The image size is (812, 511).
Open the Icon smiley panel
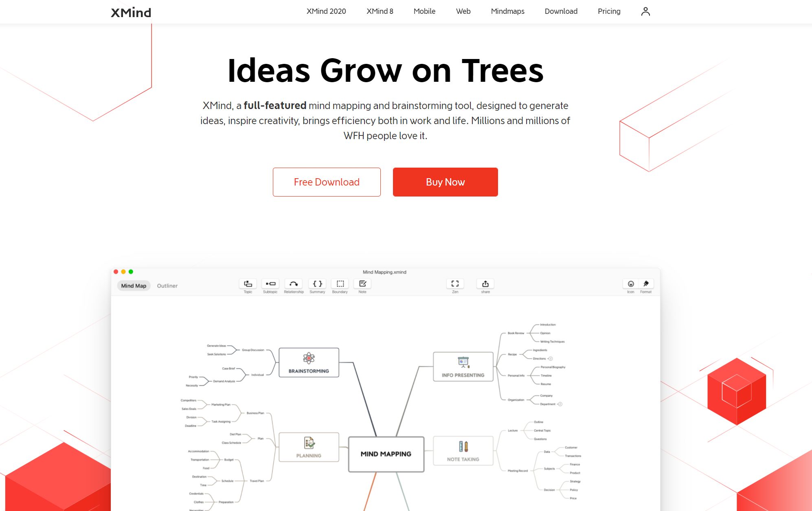[631, 284]
